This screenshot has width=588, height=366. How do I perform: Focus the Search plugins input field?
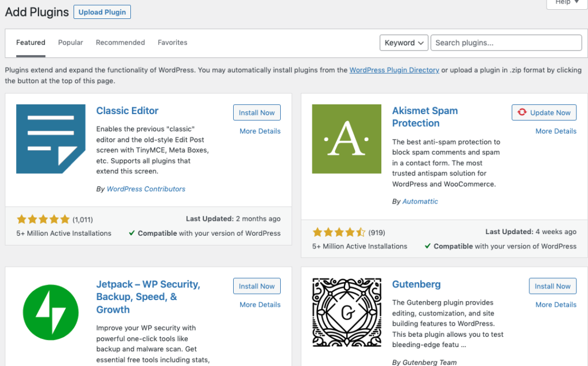pyautogui.click(x=506, y=42)
